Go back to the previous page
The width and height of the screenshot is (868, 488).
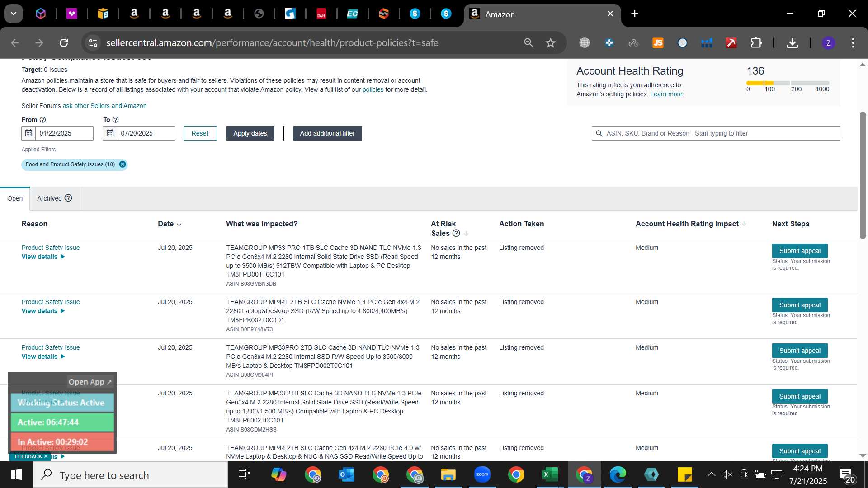(15, 43)
